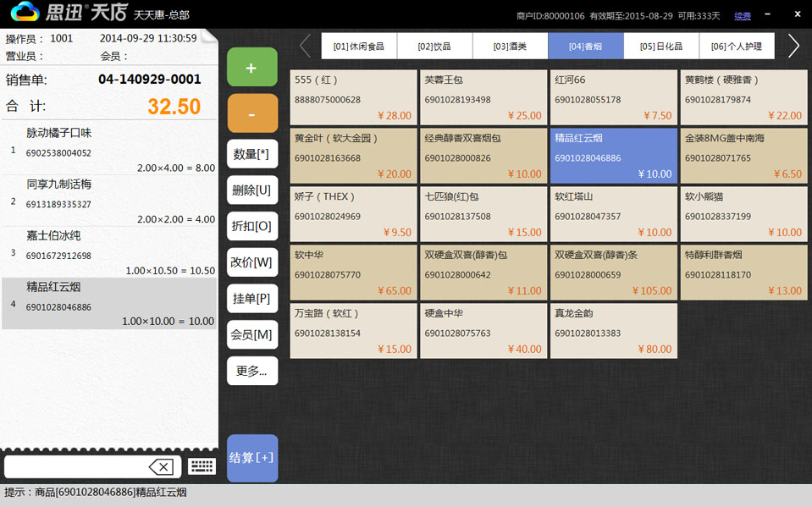Image resolution: width=812 pixels, height=507 pixels.
Task: Switch to [01]休闲食品 category tab
Action: point(359,46)
